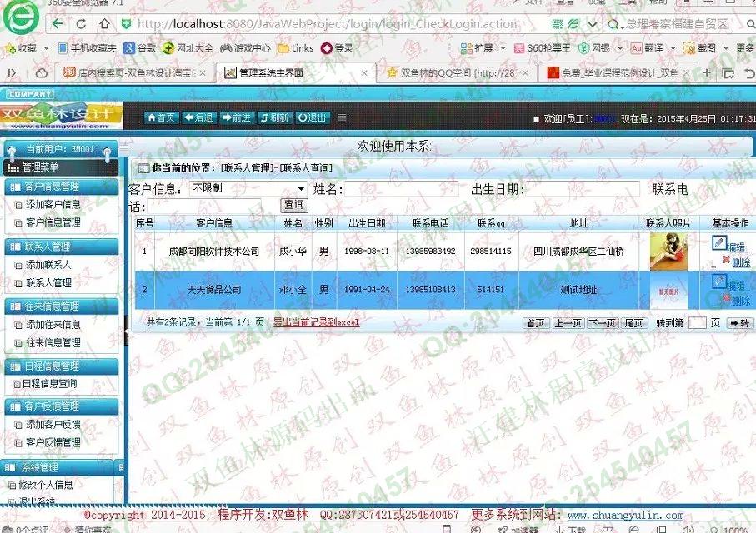Click the 前进 forward toolbar button
The width and height of the screenshot is (756, 533).
(x=236, y=117)
